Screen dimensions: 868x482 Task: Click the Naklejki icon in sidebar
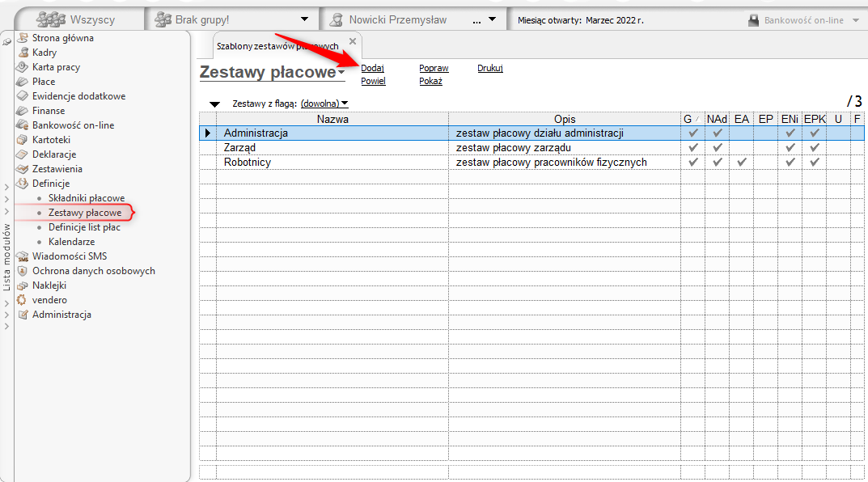(22, 285)
